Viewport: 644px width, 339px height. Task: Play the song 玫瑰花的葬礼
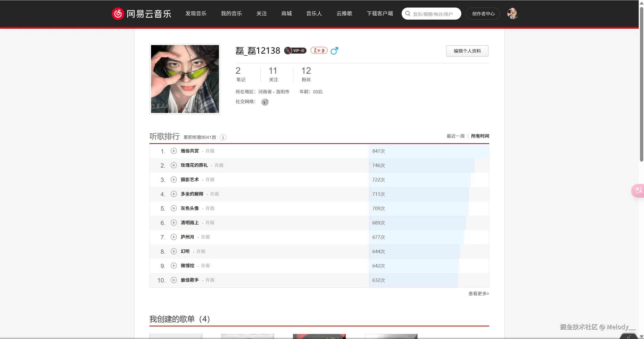click(173, 165)
